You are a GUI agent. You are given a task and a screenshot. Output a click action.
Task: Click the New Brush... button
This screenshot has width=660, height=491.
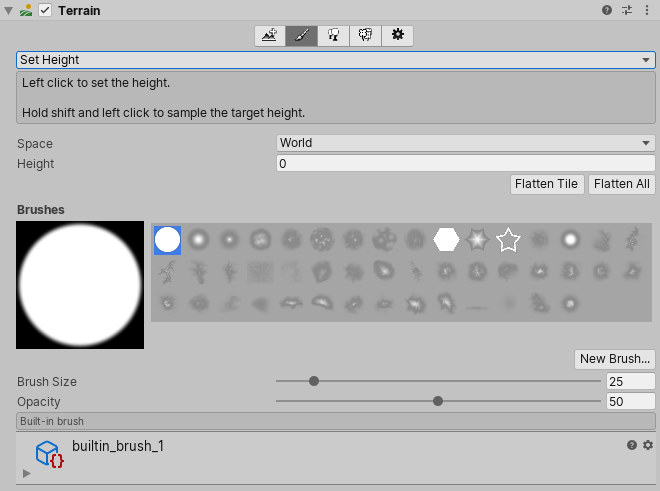pos(615,359)
